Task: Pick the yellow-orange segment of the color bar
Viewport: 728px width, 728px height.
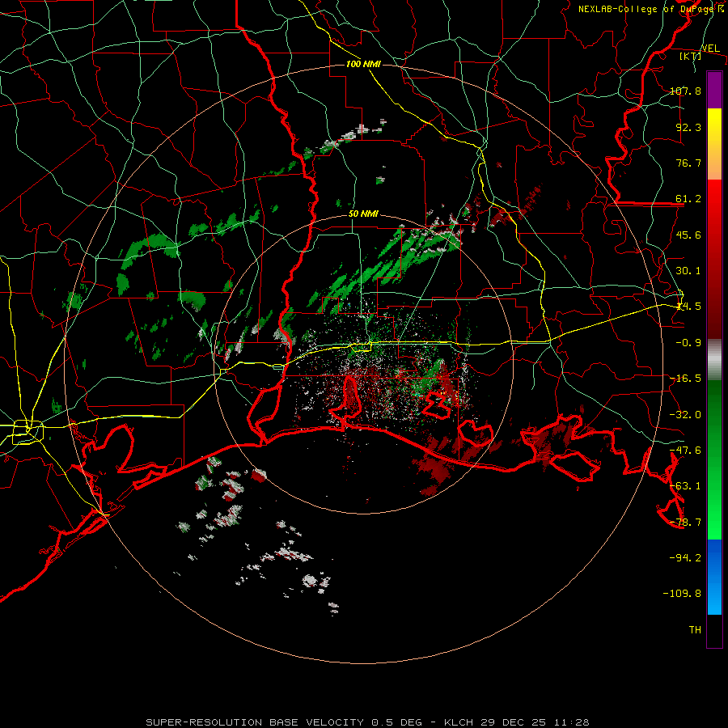Action: click(714, 144)
